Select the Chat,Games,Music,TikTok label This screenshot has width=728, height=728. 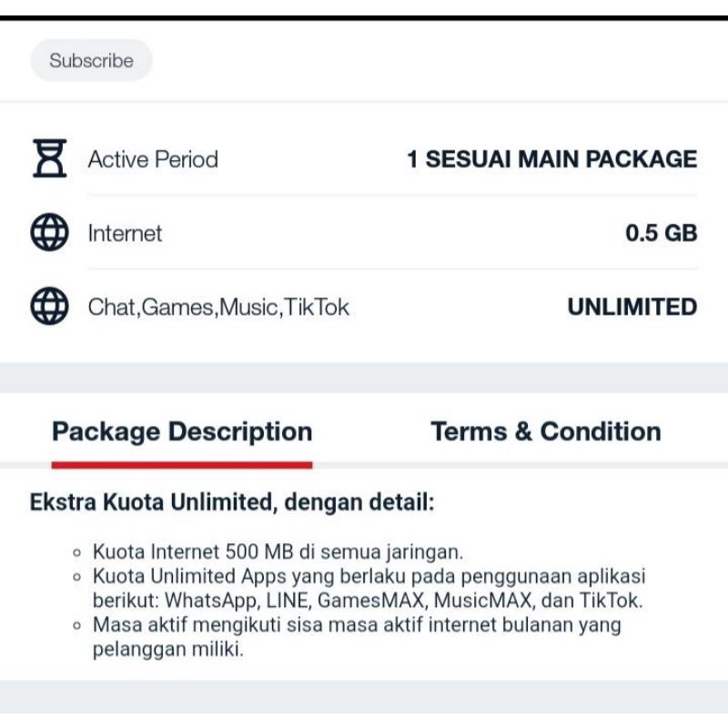pyautogui.click(x=218, y=307)
